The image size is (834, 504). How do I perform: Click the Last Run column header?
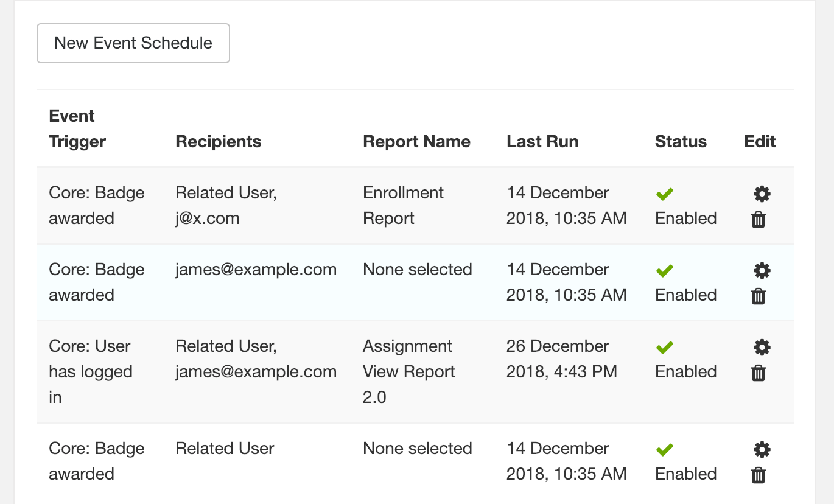(542, 142)
